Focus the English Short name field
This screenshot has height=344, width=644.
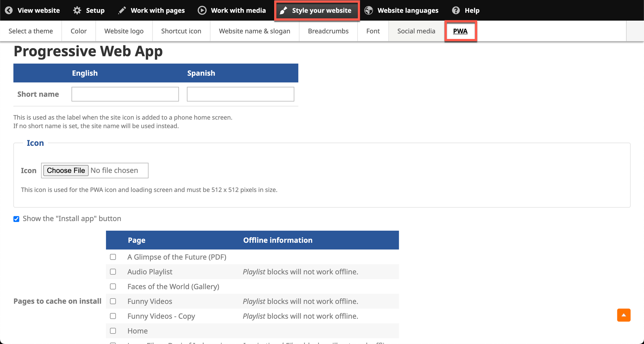click(125, 94)
